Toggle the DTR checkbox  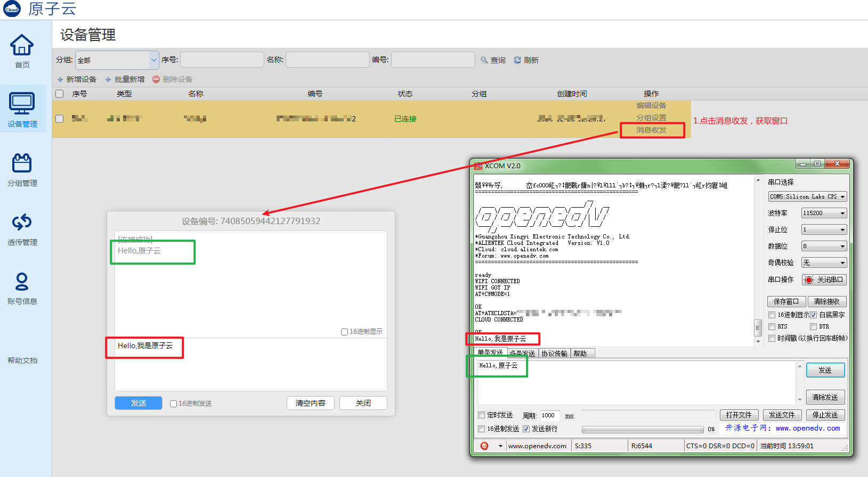click(814, 327)
